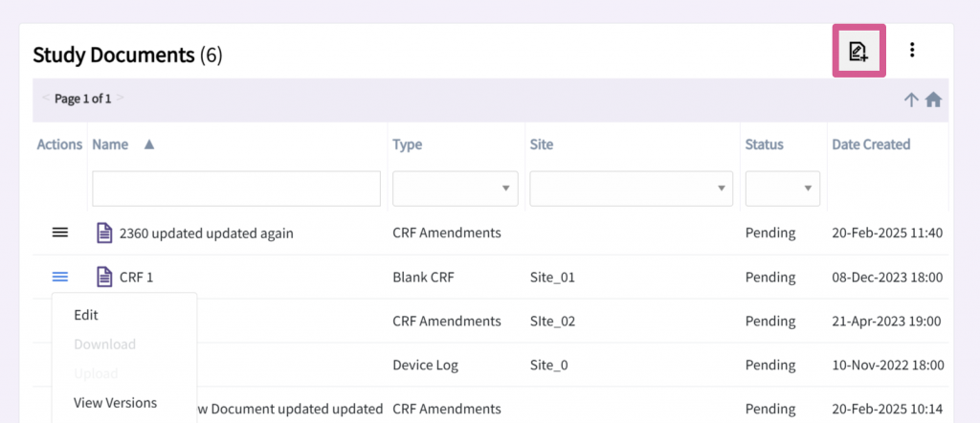
Task: Click date '21-Apr-2023 19:00'
Action: pos(886,321)
